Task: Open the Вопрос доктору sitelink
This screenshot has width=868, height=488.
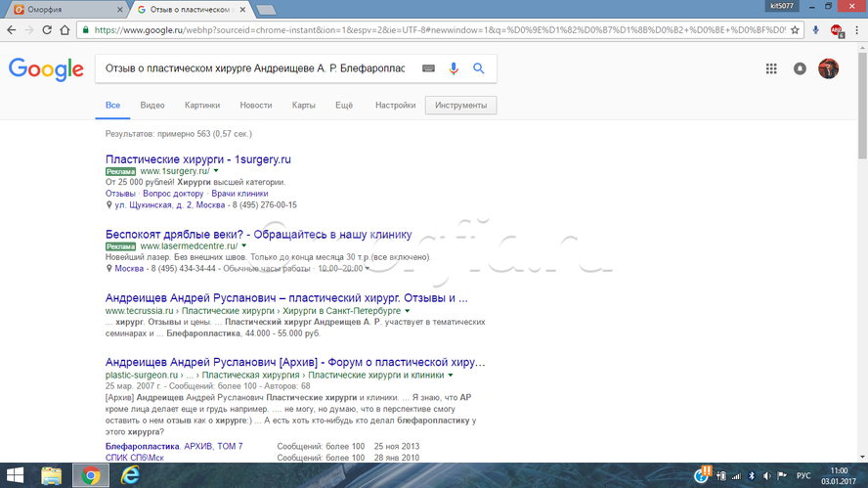Action: 173,194
